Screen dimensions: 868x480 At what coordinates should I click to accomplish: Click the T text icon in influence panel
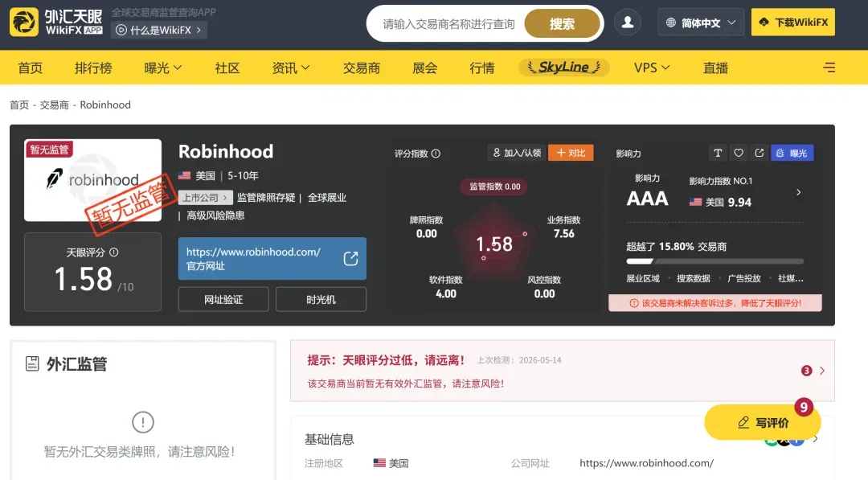tap(718, 153)
